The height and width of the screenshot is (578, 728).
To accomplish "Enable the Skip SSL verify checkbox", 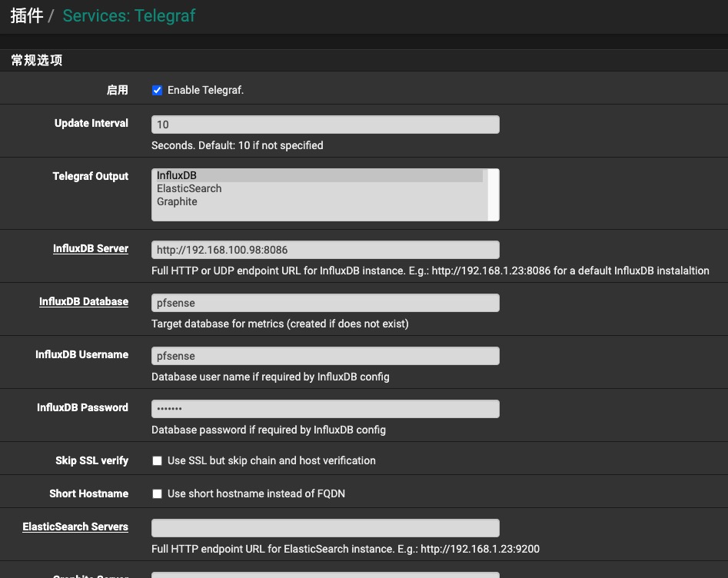I will tap(157, 461).
